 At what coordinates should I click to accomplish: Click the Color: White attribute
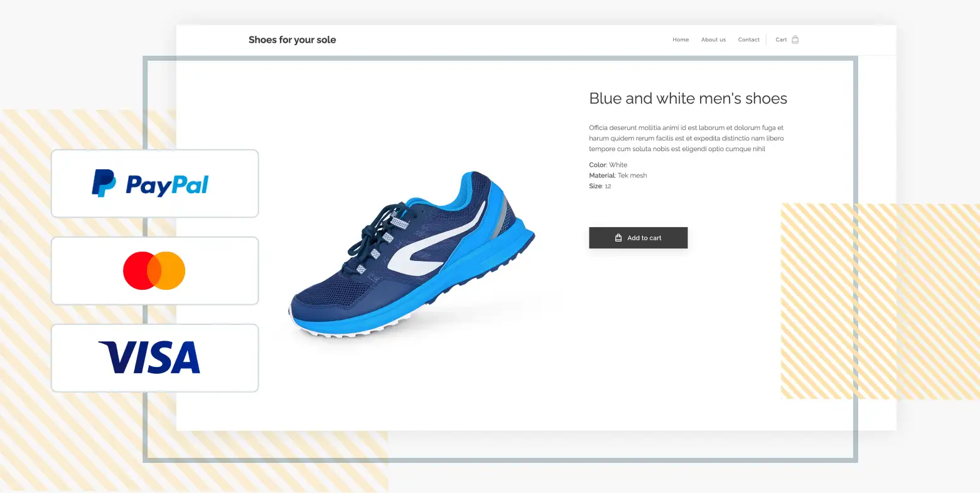pyautogui.click(x=608, y=165)
